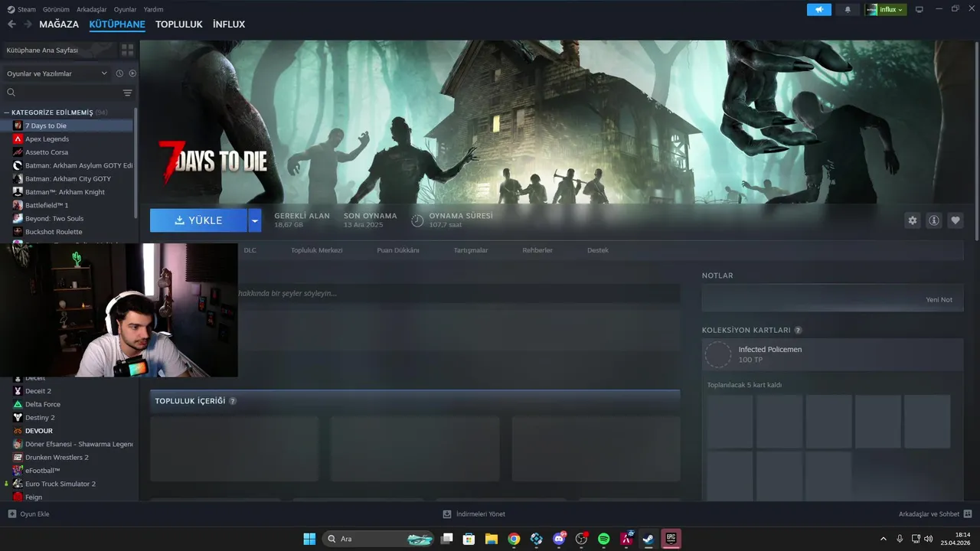Open Epic Games Launcher in taskbar
The height and width of the screenshot is (551, 980).
(671, 539)
